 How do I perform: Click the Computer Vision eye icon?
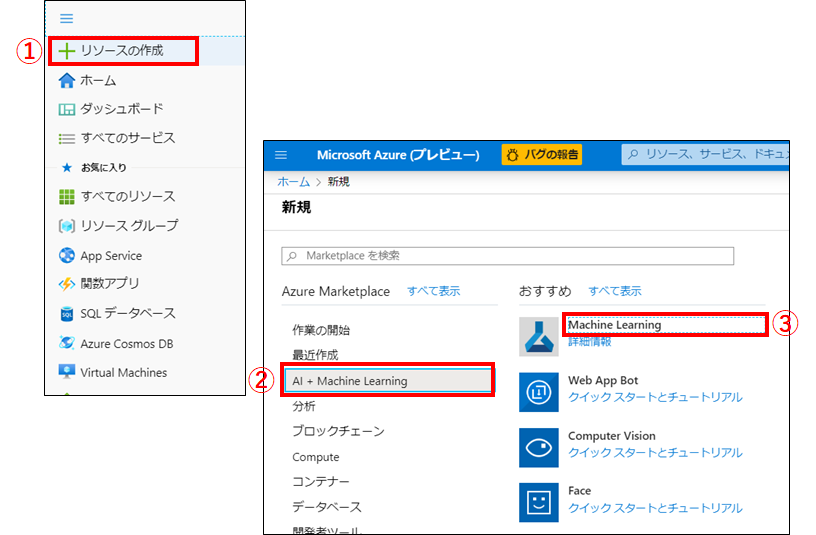539,448
